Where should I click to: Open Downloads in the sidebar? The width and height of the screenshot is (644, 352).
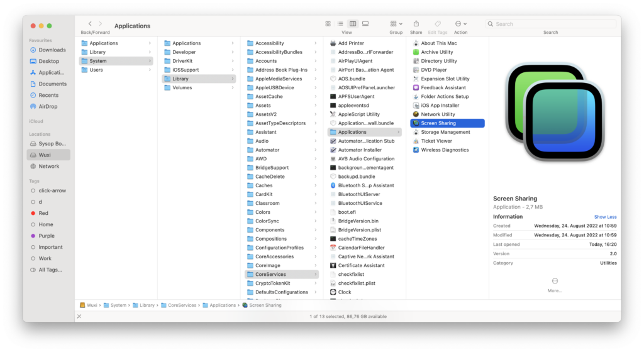pyautogui.click(x=48, y=50)
